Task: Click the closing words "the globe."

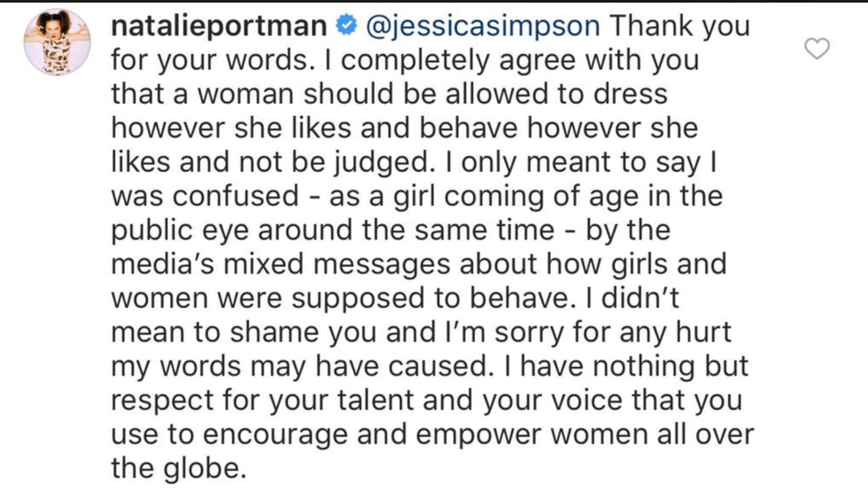Action: 178,469
